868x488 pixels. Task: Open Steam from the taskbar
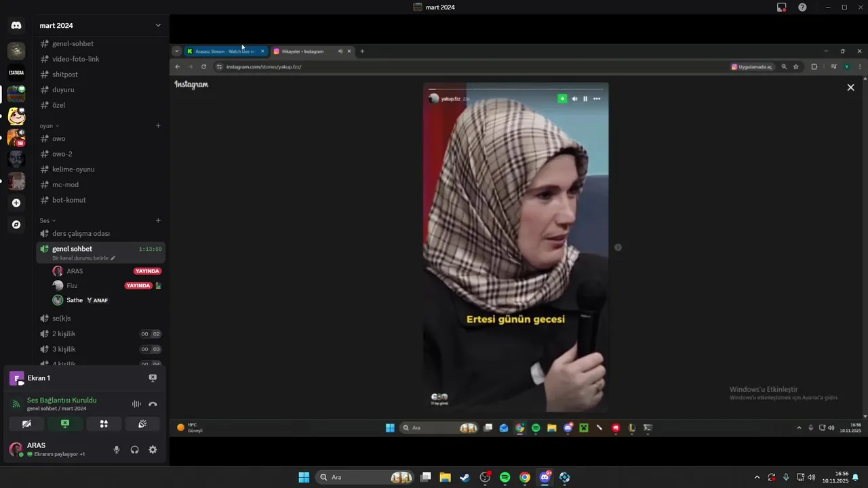click(465, 477)
